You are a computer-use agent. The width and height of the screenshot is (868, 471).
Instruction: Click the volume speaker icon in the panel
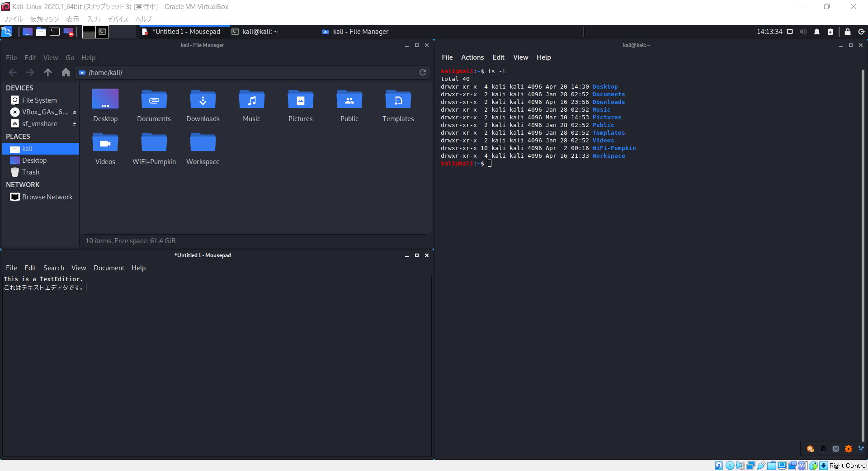[x=803, y=32]
